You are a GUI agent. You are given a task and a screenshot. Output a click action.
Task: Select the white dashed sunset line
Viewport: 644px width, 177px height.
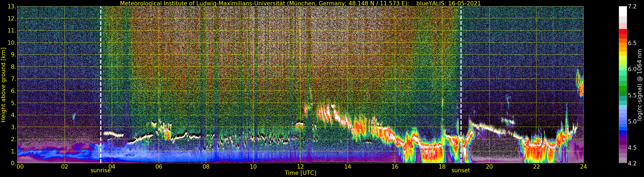[x=461, y=75]
